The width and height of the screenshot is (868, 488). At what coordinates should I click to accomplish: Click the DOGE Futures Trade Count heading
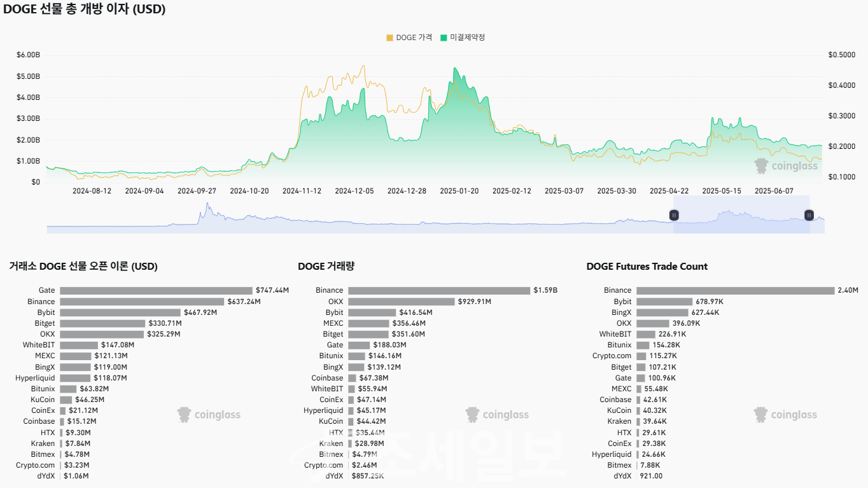pyautogui.click(x=647, y=267)
